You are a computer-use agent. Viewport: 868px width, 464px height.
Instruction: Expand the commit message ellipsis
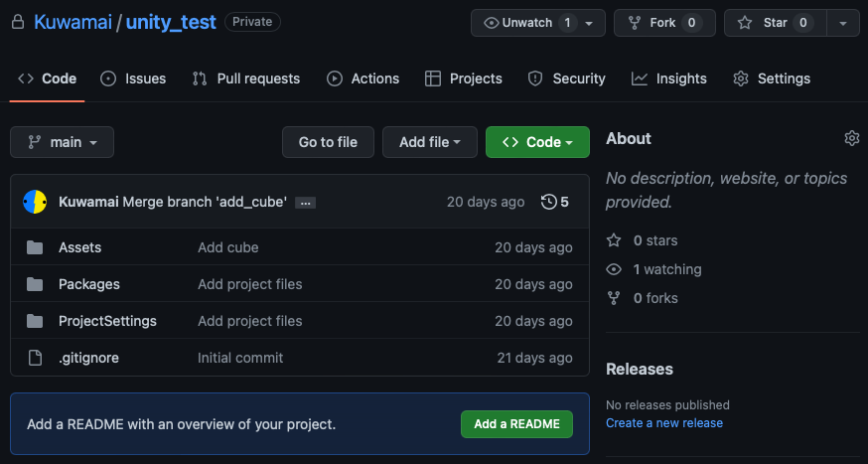tap(305, 204)
